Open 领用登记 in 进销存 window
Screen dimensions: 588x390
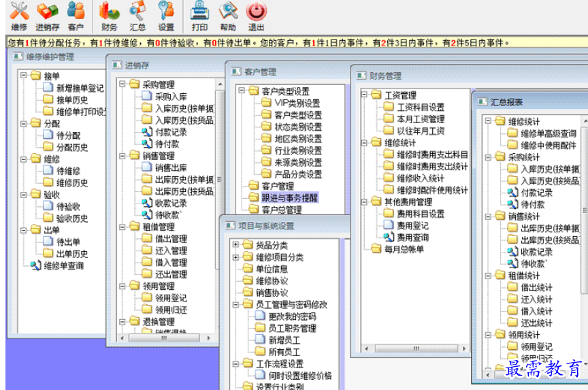tap(164, 297)
